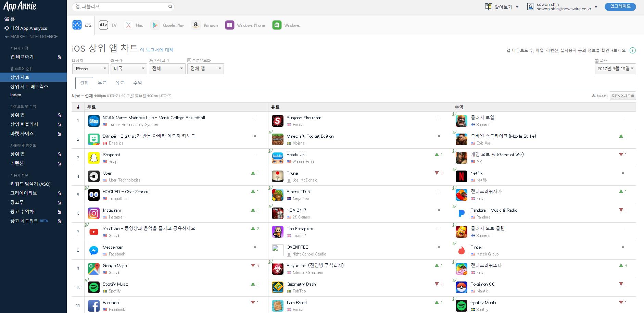Click the green info icon
The height and width of the screenshot is (313, 644).
pos(633,50)
